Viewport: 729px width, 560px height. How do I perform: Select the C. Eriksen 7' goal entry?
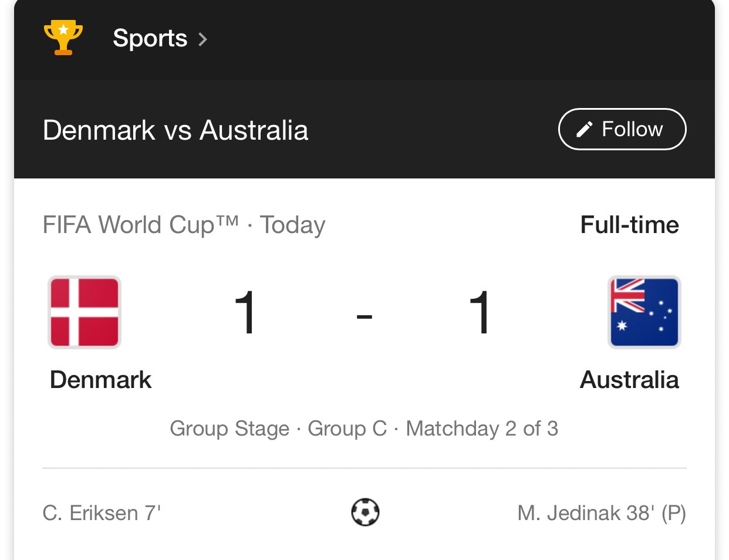click(x=102, y=513)
